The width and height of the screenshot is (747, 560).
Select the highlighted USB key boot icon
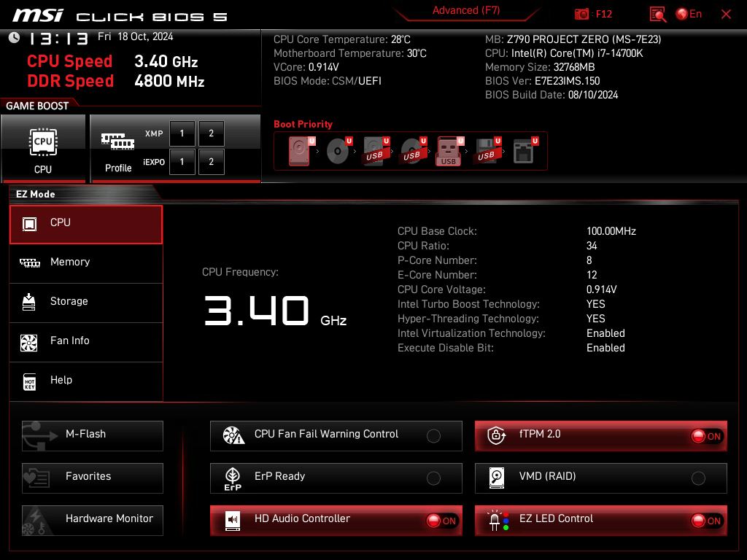pyautogui.click(x=449, y=151)
